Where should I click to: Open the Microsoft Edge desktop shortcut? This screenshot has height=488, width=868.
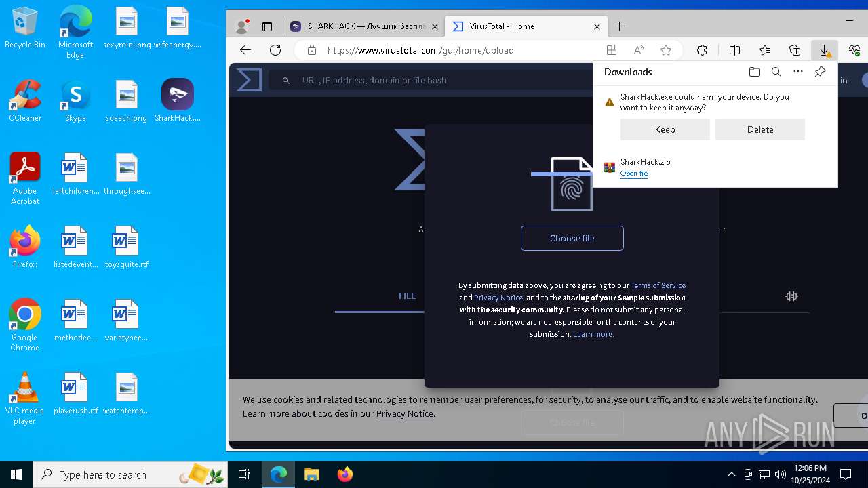(75, 33)
